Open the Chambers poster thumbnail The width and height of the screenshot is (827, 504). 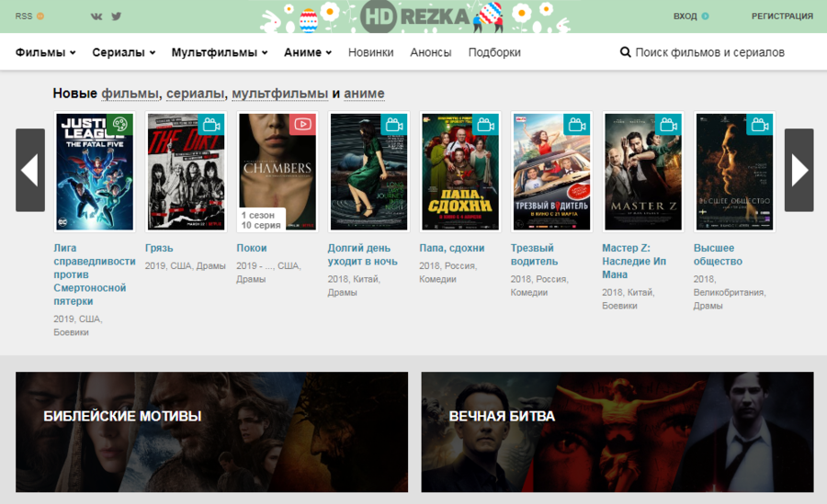click(x=278, y=172)
